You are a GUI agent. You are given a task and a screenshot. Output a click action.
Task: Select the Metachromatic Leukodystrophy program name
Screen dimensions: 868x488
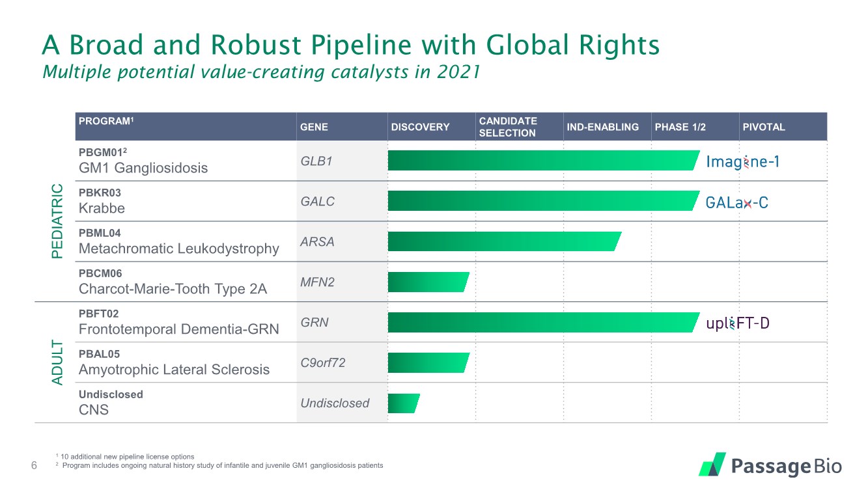(x=178, y=249)
